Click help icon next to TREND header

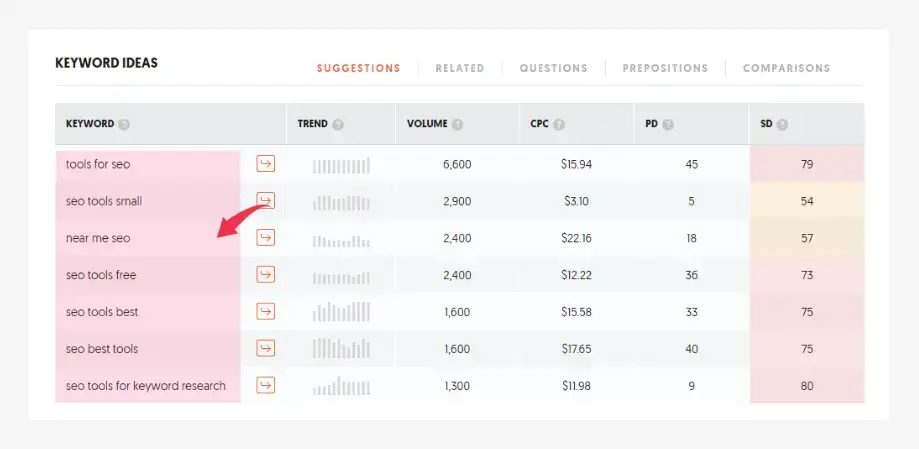[x=338, y=125]
